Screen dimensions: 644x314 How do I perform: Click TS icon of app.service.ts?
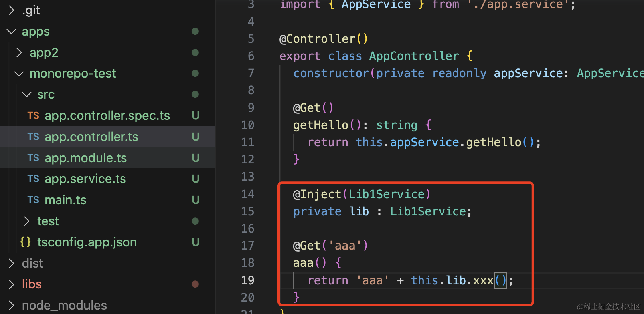(x=33, y=179)
